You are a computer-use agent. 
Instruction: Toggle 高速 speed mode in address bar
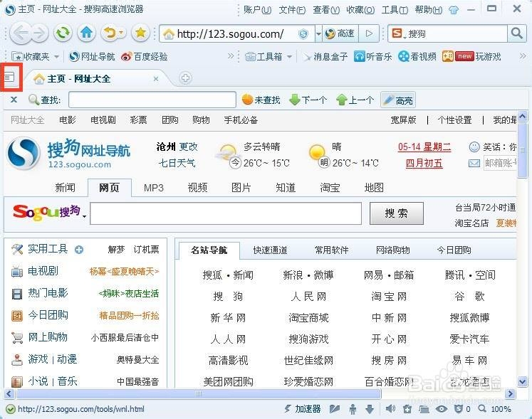pyautogui.click(x=340, y=33)
